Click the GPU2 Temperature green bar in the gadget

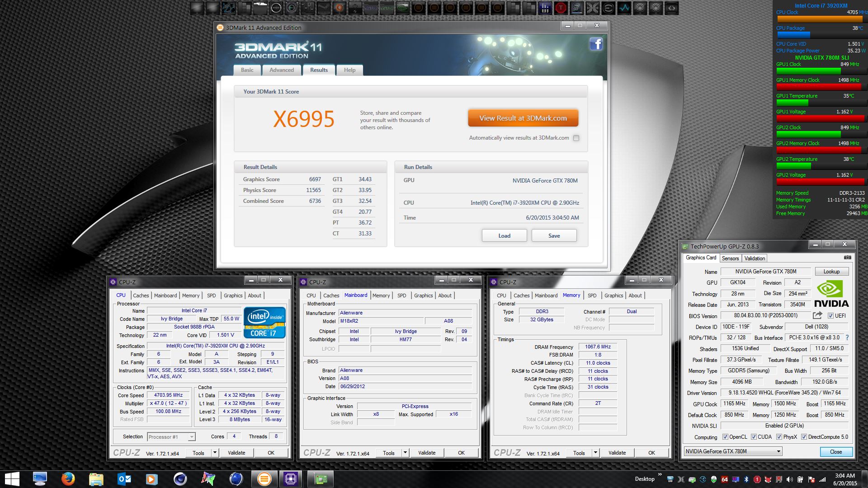(793, 166)
